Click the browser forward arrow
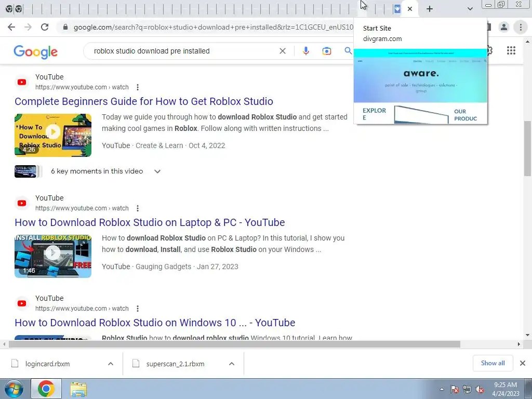 tap(28, 27)
